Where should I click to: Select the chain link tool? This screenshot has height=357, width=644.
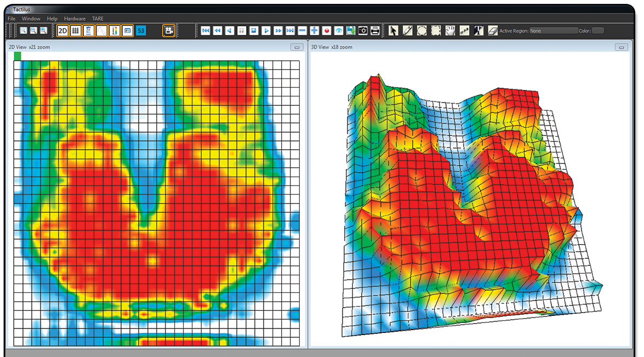[x=465, y=30]
